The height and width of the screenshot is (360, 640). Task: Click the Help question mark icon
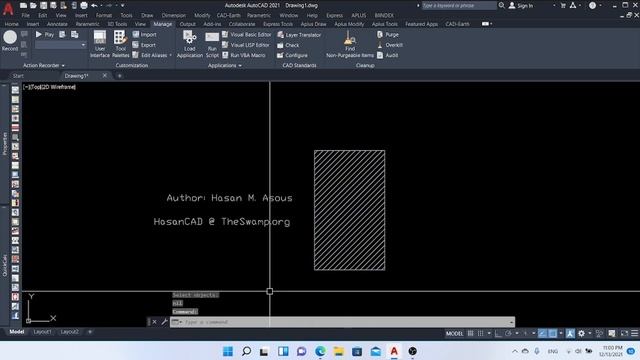(593, 5)
